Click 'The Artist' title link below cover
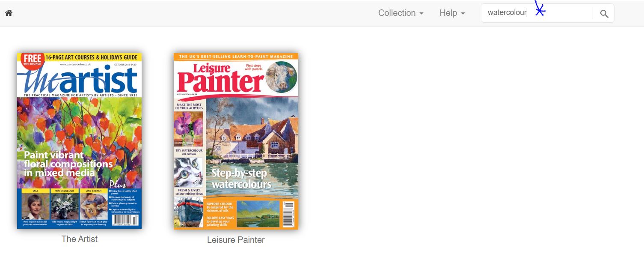The image size is (644, 257). (x=80, y=239)
